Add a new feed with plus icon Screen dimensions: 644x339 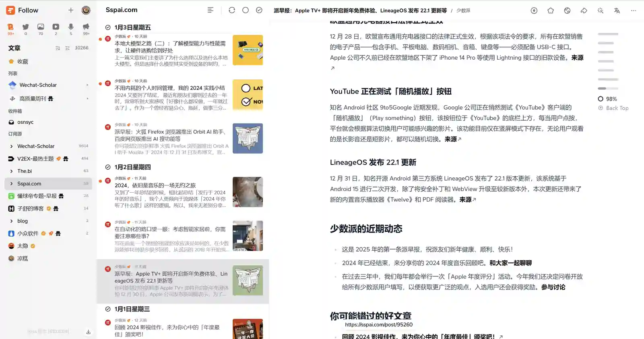tap(71, 10)
